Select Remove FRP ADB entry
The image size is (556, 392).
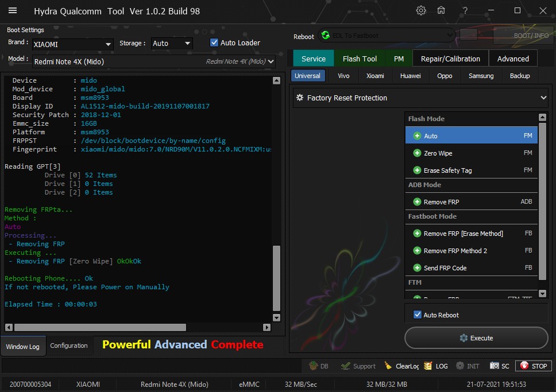pos(471,201)
